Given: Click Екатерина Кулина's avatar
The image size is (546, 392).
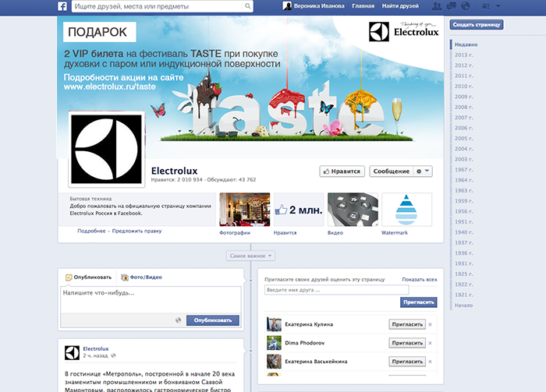Looking at the screenshot, I should point(274,324).
